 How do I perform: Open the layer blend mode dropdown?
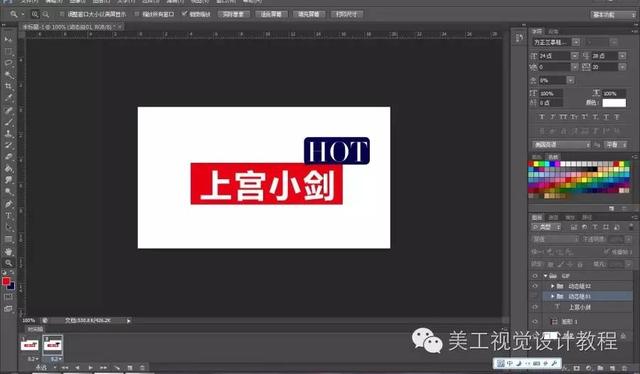coord(555,239)
